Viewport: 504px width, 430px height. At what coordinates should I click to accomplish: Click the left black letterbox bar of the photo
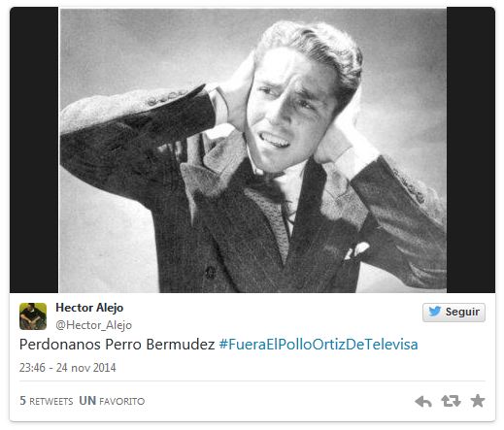coord(34,149)
